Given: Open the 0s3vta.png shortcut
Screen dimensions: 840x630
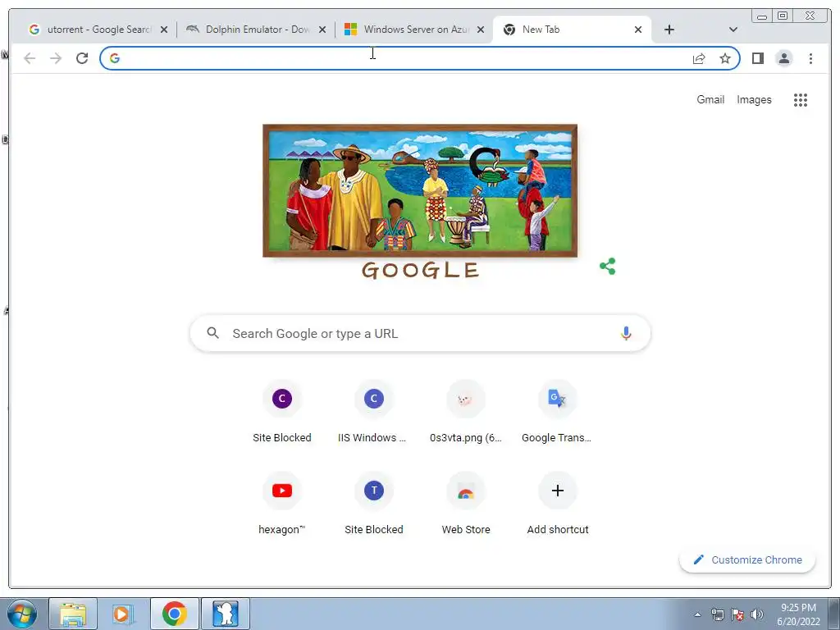Looking at the screenshot, I should (466, 412).
